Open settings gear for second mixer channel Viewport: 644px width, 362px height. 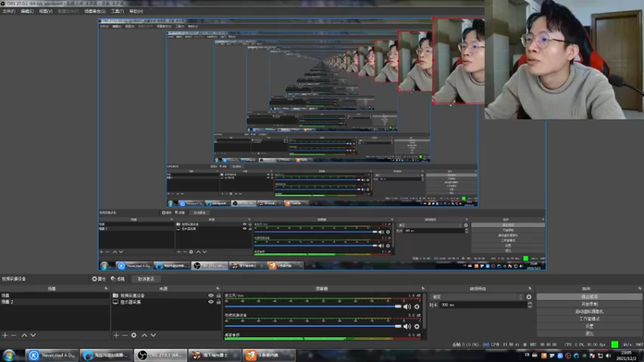pos(417,327)
